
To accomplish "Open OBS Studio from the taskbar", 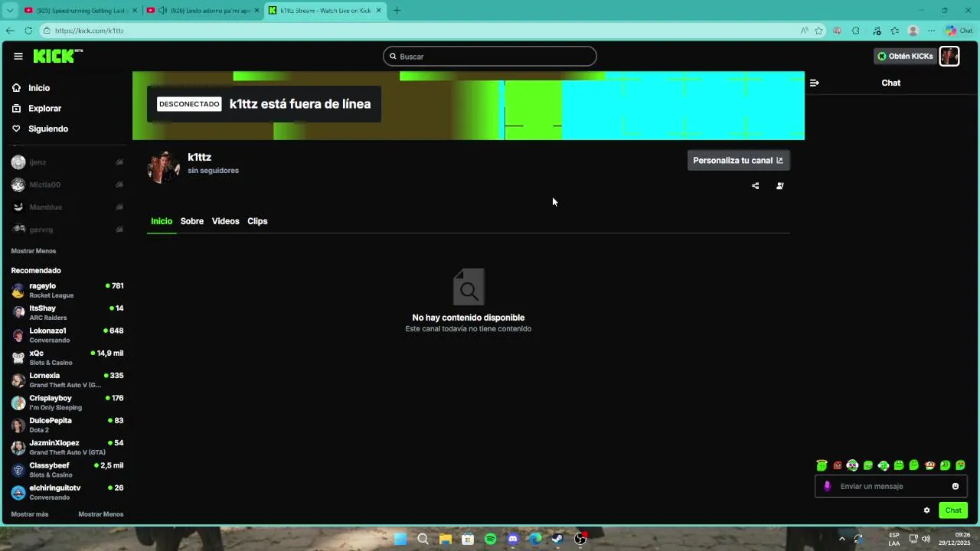I will click(580, 539).
